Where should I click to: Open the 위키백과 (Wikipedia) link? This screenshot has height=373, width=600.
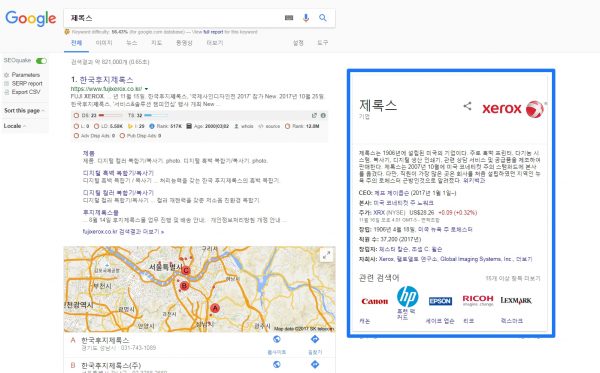pyautogui.click(x=474, y=181)
